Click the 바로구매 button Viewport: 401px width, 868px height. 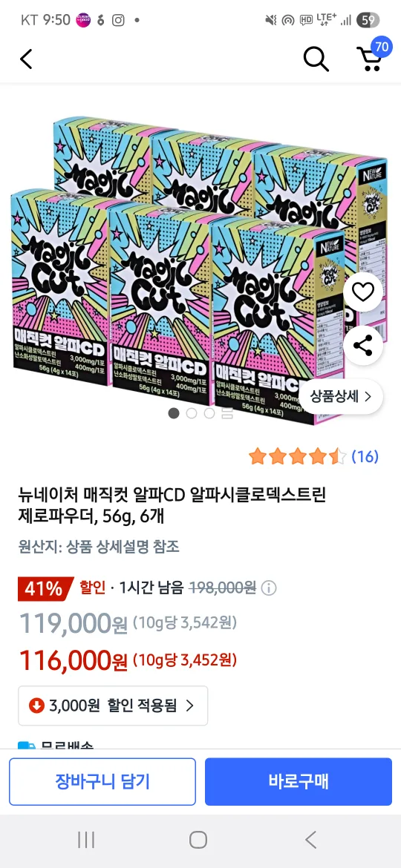click(x=299, y=782)
